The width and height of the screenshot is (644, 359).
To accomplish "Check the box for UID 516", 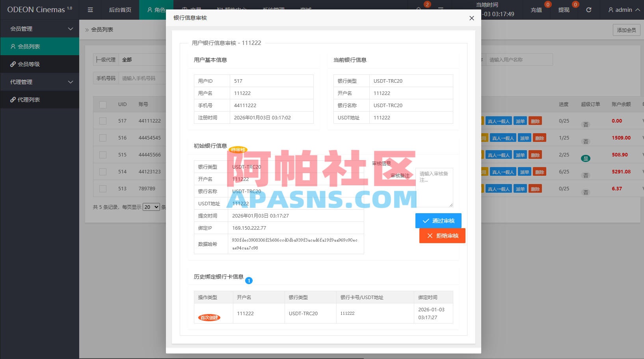I will pos(103,138).
